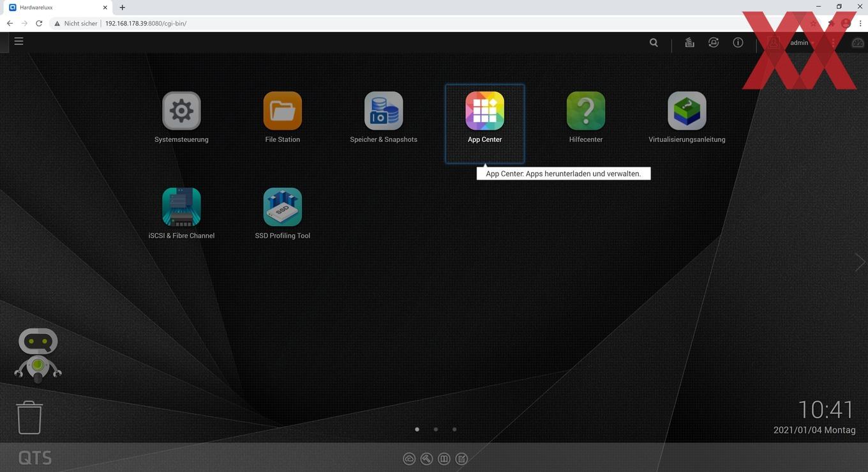Image resolution: width=868 pixels, height=472 pixels.
Task: Click the utility hammer icon in bottom bar
Action: [x=426, y=459]
